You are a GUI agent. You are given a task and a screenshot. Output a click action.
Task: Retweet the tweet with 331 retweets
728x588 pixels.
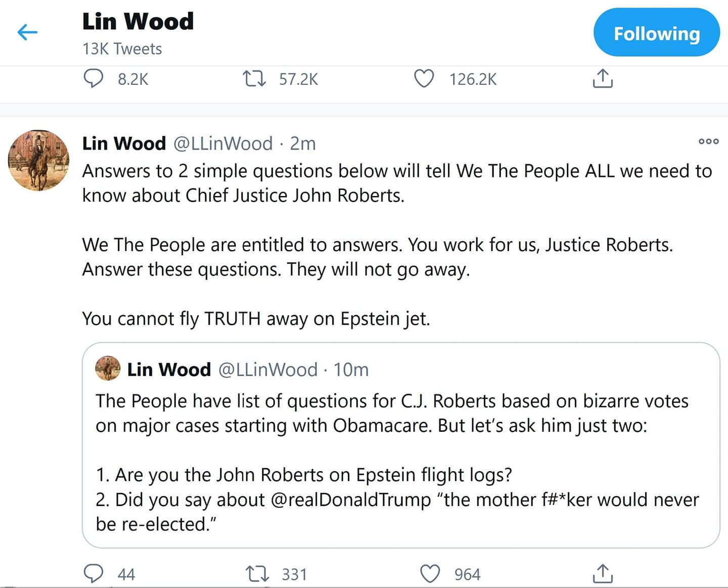point(257,574)
